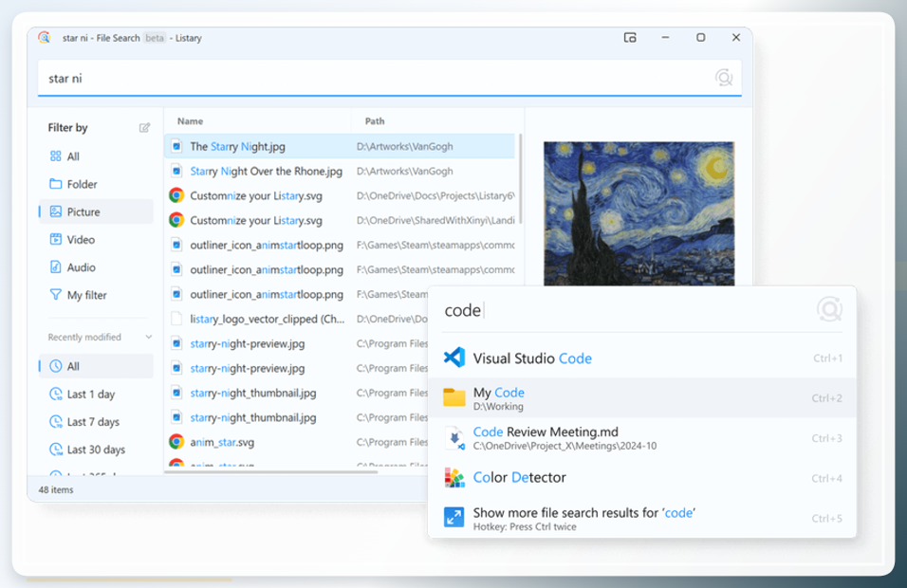This screenshot has height=588, width=907.
Task: Click the horizontal scrollbar under results
Action: 270,472
